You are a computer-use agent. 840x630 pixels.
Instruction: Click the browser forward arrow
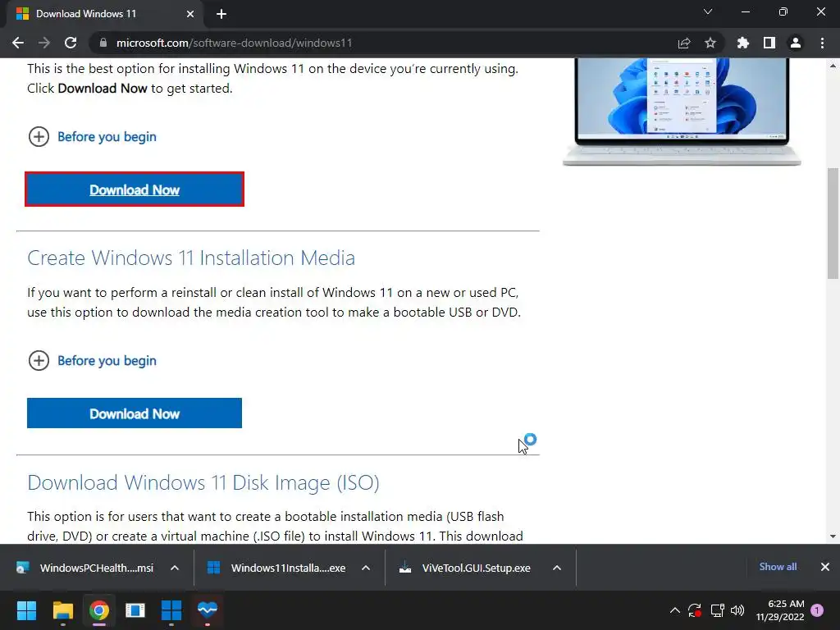[44, 43]
